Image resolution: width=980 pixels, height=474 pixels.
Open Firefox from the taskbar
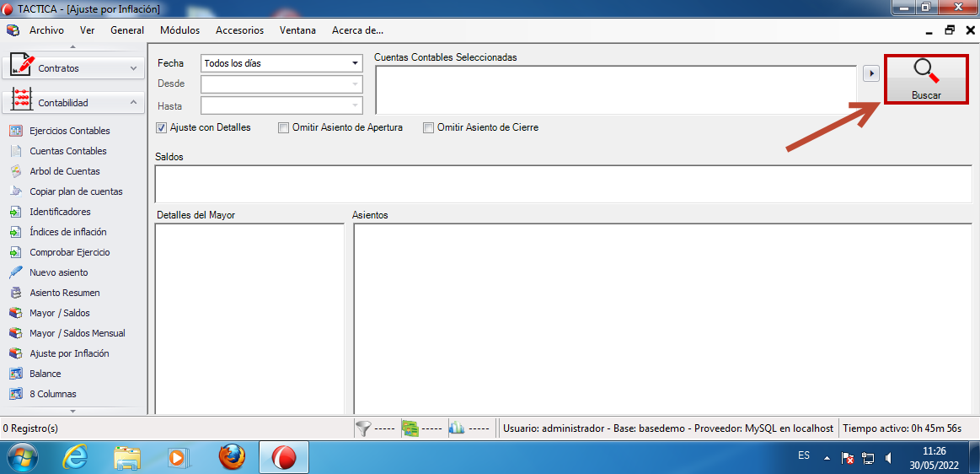pos(232,458)
